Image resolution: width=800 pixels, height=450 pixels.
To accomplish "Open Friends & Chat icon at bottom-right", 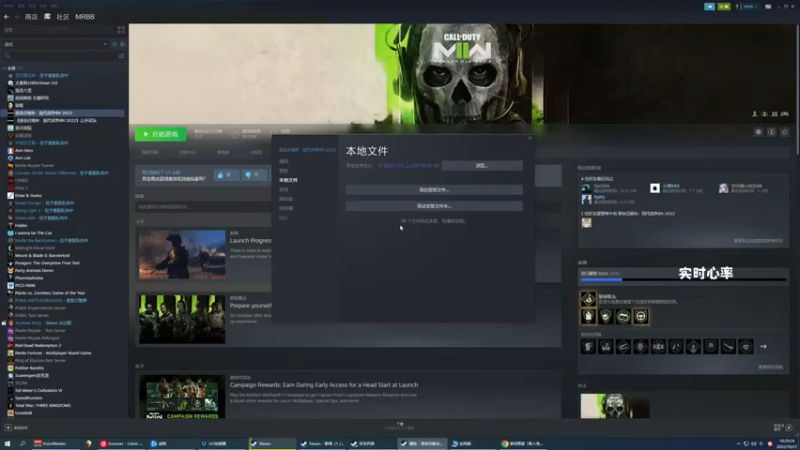I will (783, 428).
